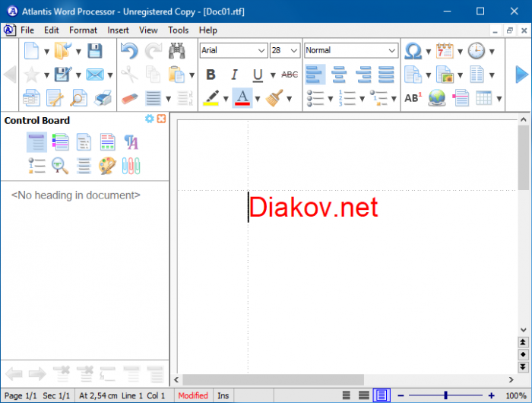Expand the bullet list options arrow
Viewport: 532px width, 403px height.
[x=331, y=99]
